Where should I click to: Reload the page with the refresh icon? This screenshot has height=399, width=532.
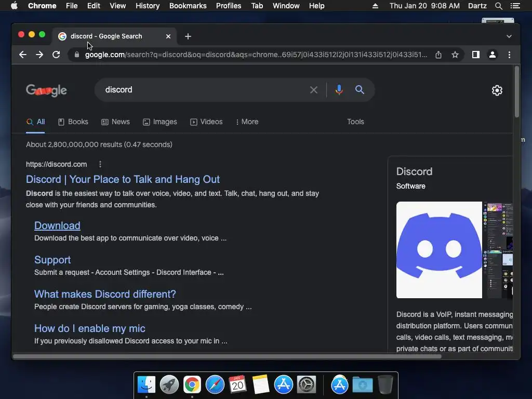(56, 55)
